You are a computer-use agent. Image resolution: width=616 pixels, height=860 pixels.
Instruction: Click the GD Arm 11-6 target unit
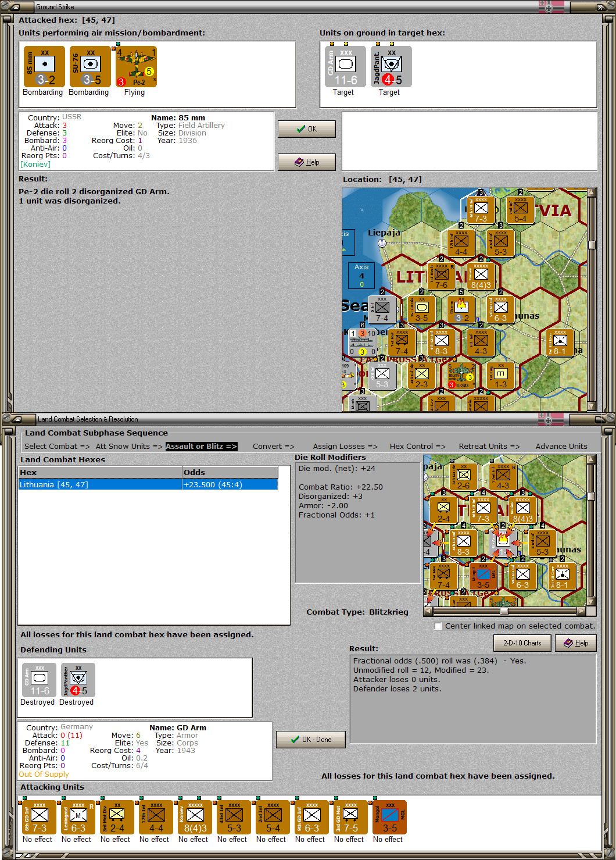345,67
